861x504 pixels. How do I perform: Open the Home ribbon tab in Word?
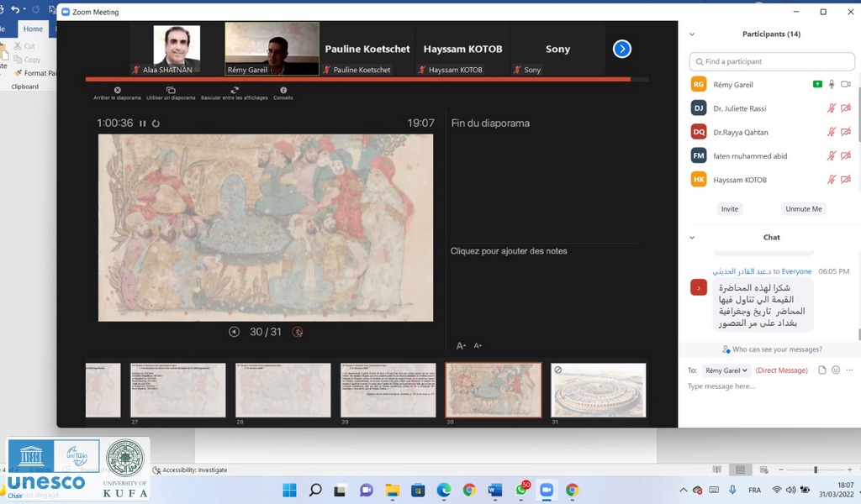33,29
